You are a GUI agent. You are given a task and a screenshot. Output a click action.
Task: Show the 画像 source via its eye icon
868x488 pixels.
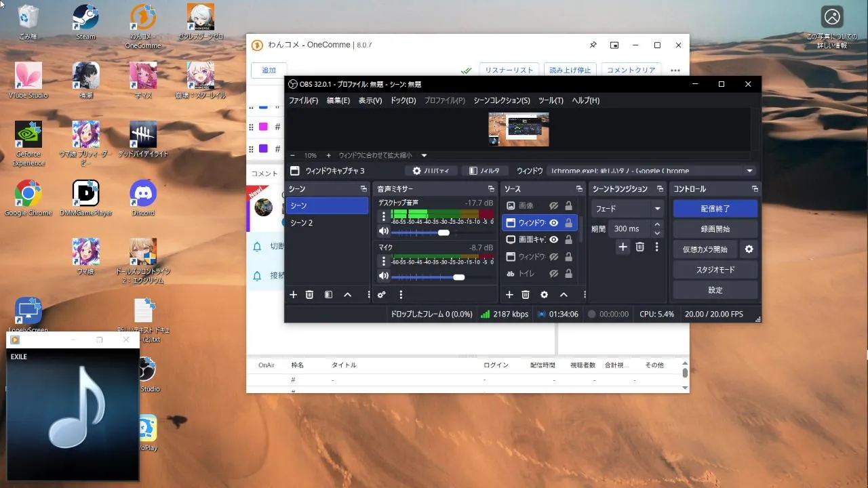[x=553, y=205]
